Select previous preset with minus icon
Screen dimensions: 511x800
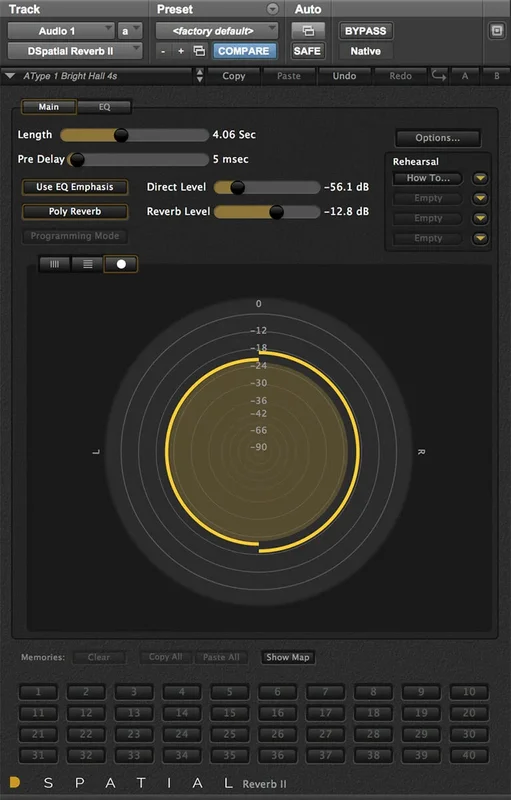pyautogui.click(x=163, y=51)
